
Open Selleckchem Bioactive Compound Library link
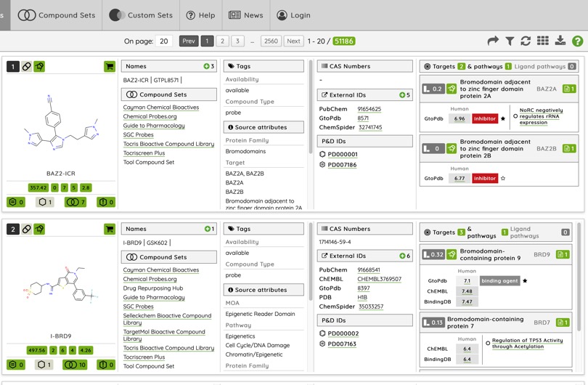(x=167, y=319)
